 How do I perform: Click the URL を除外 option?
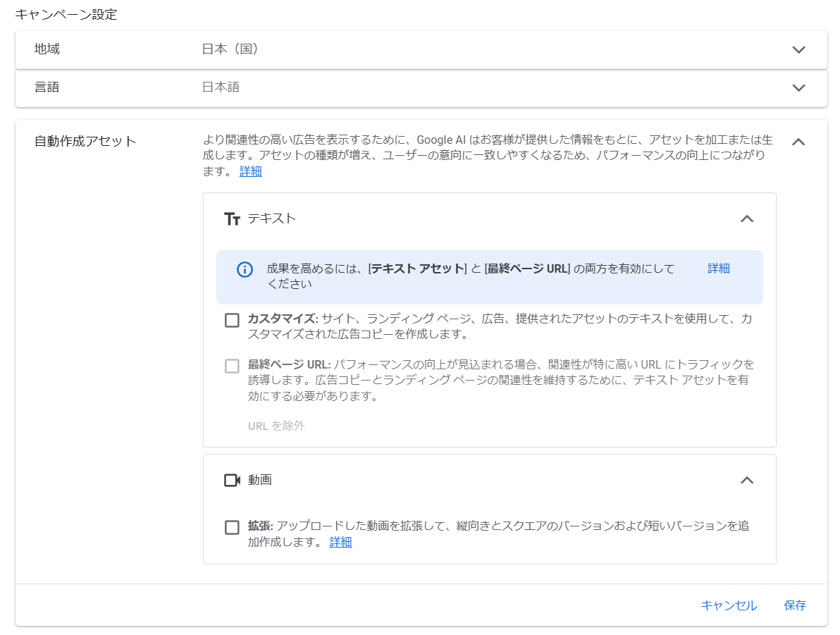276,426
